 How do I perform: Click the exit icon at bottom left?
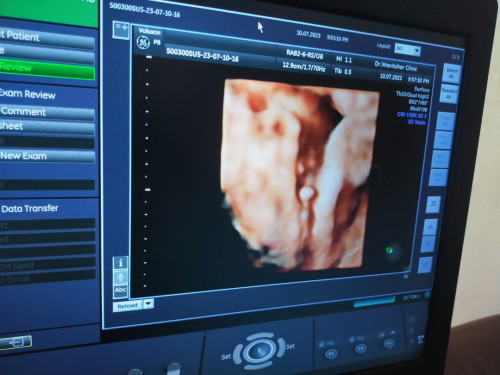click(16, 342)
